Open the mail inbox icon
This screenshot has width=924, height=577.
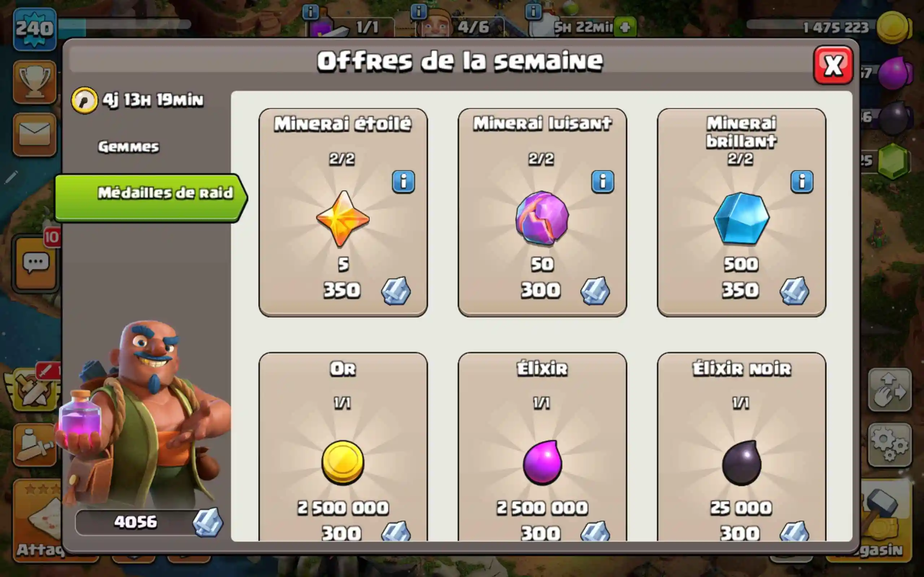pyautogui.click(x=34, y=134)
